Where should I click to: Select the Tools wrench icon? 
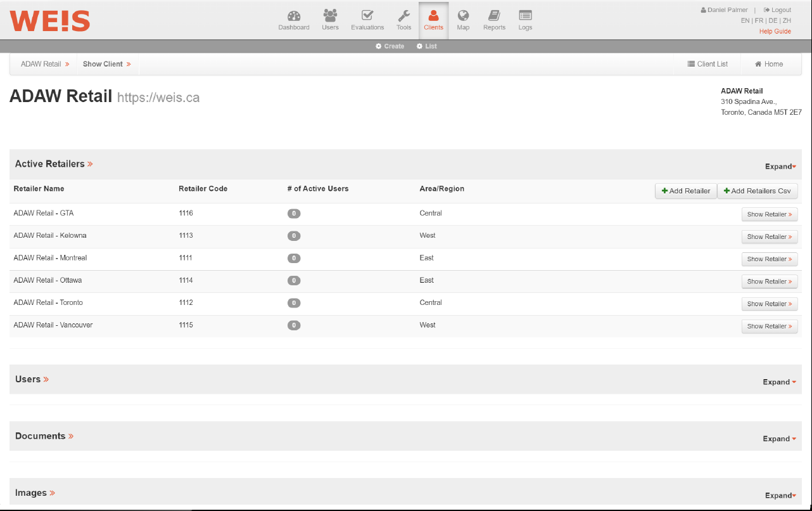coord(403,16)
